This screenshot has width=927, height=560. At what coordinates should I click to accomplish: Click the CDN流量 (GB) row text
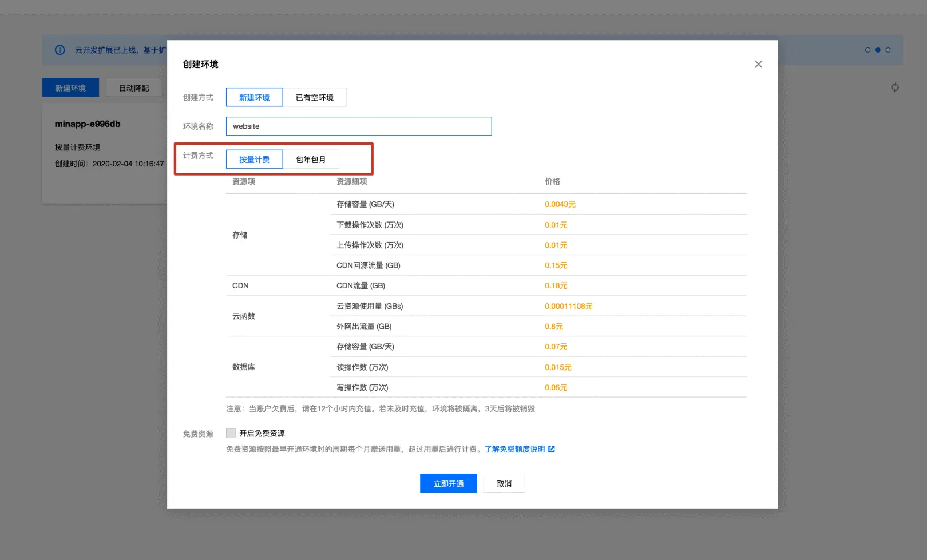coord(361,285)
